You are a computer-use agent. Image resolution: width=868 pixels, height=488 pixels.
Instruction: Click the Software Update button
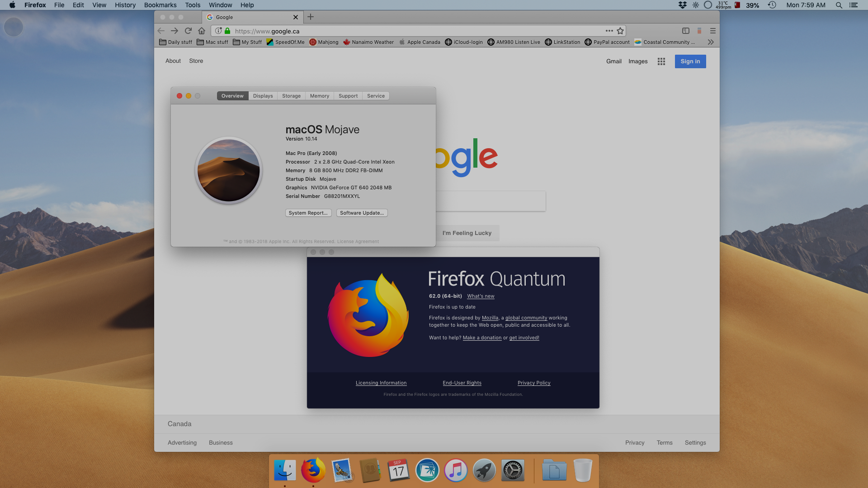(362, 213)
